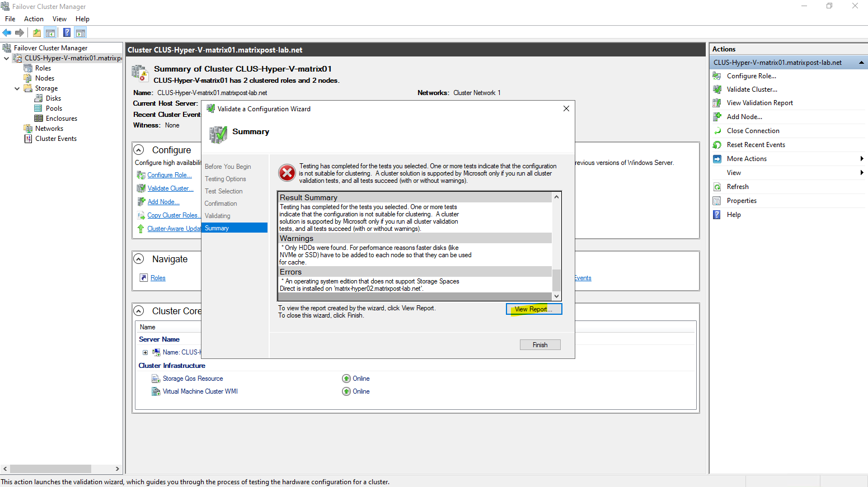
Task: Click the forward arrow toolbar icon
Action: pos(20,33)
